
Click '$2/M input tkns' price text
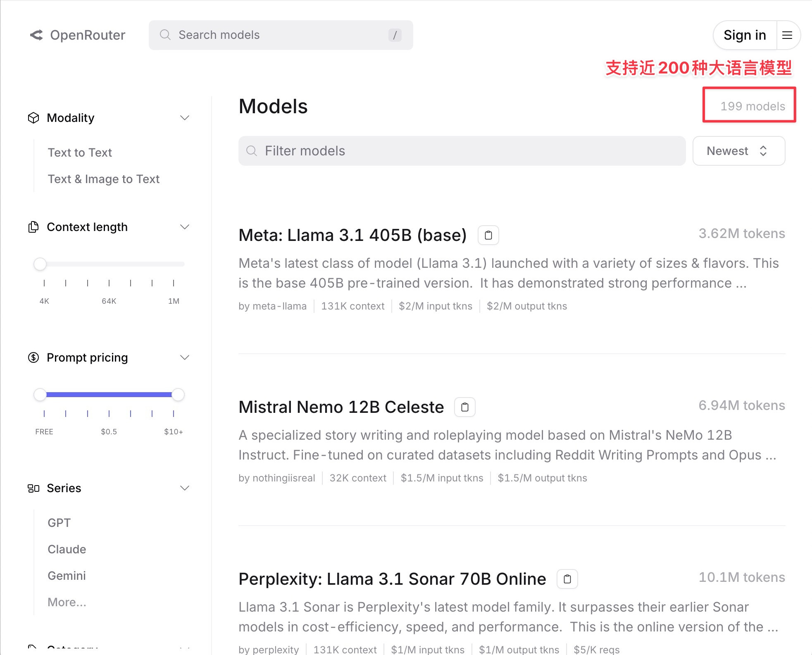point(436,306)
